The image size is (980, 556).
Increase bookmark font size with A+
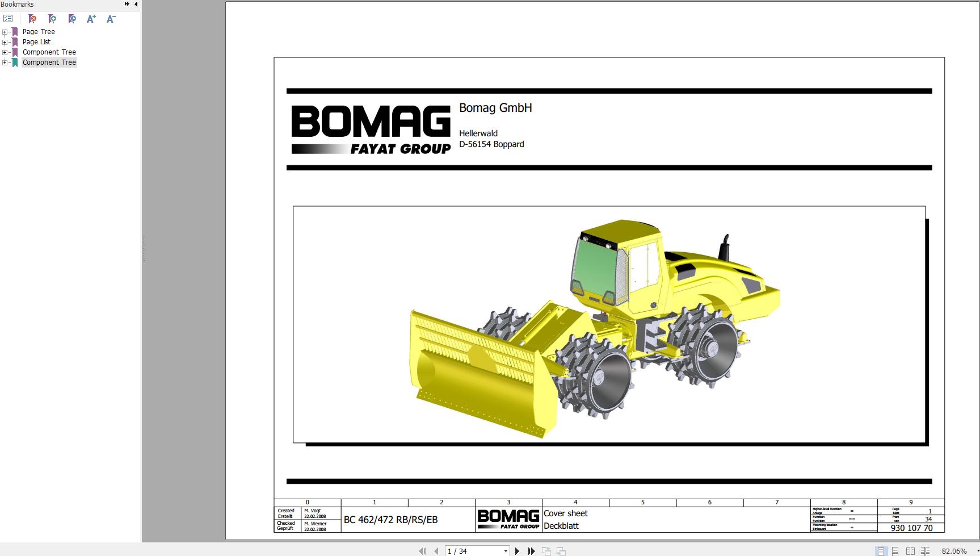point(91,19)
